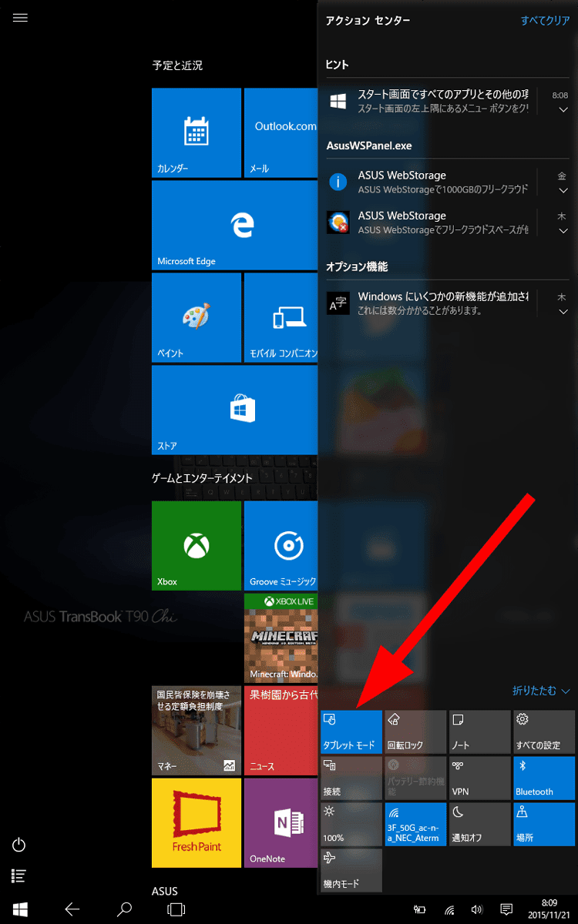Click the オプション機能 notification group header
The image size is (578, 924).
point(357,266)
